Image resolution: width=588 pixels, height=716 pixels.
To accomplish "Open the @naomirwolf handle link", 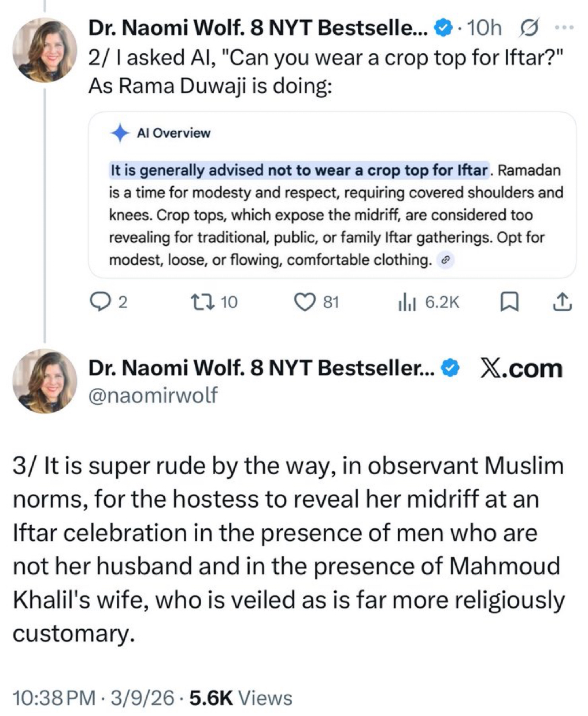I will [153, 395].
